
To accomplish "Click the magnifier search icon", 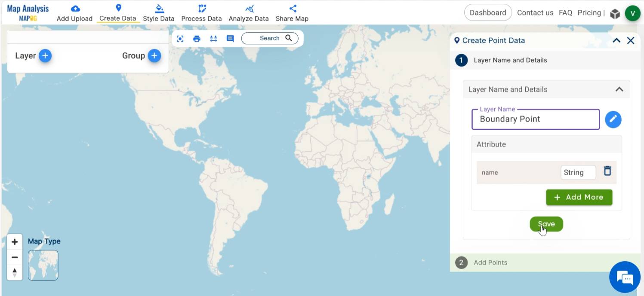I will point(289,38).
